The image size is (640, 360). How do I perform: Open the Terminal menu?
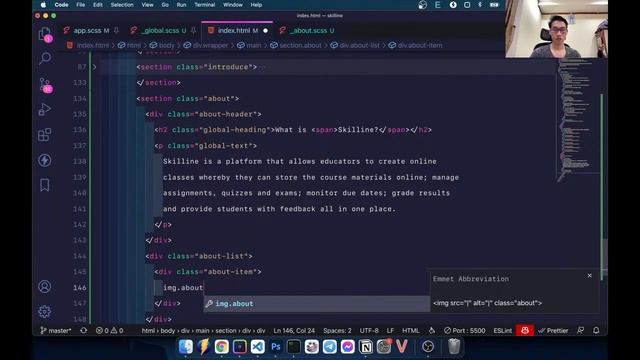[204, 5]
